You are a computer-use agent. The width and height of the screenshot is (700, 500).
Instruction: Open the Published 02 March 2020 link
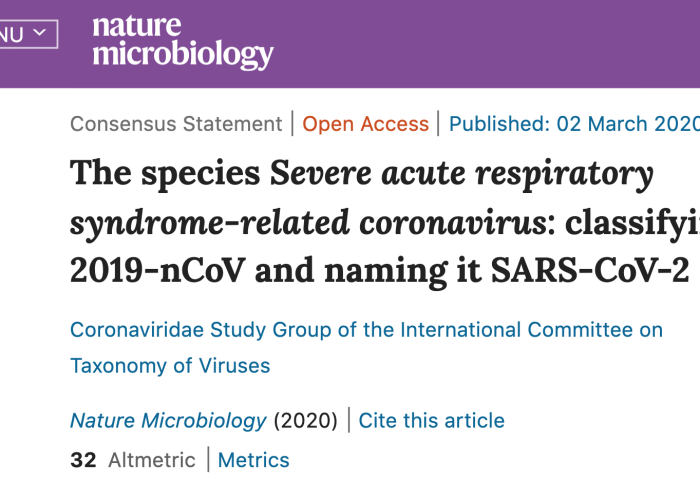(574, 124)
